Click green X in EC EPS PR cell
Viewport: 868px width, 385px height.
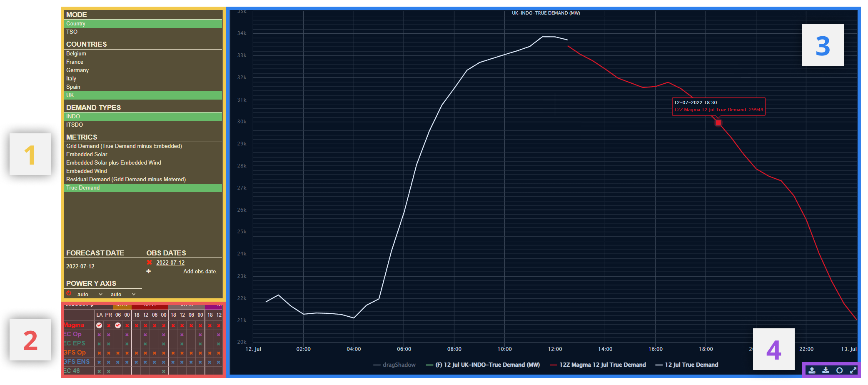click(108, 344)
